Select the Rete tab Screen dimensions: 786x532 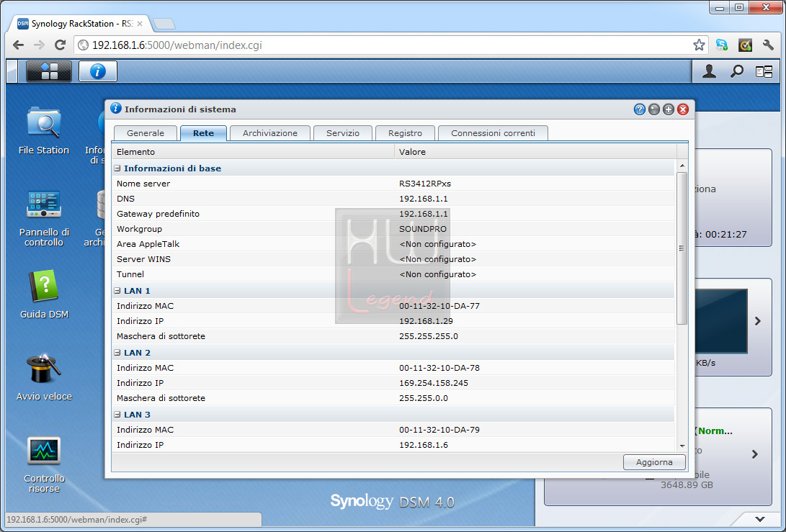(x=203, y=133)
